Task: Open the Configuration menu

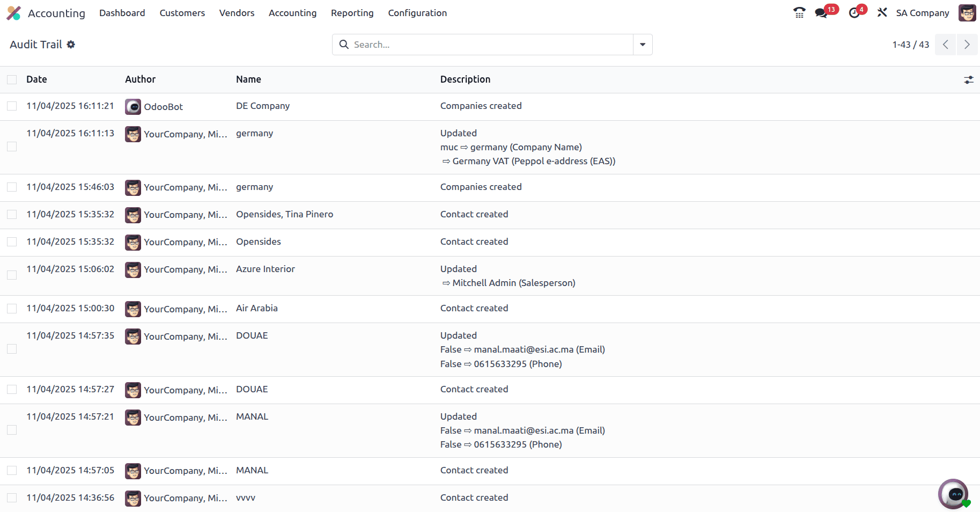Action: [417, 13]
